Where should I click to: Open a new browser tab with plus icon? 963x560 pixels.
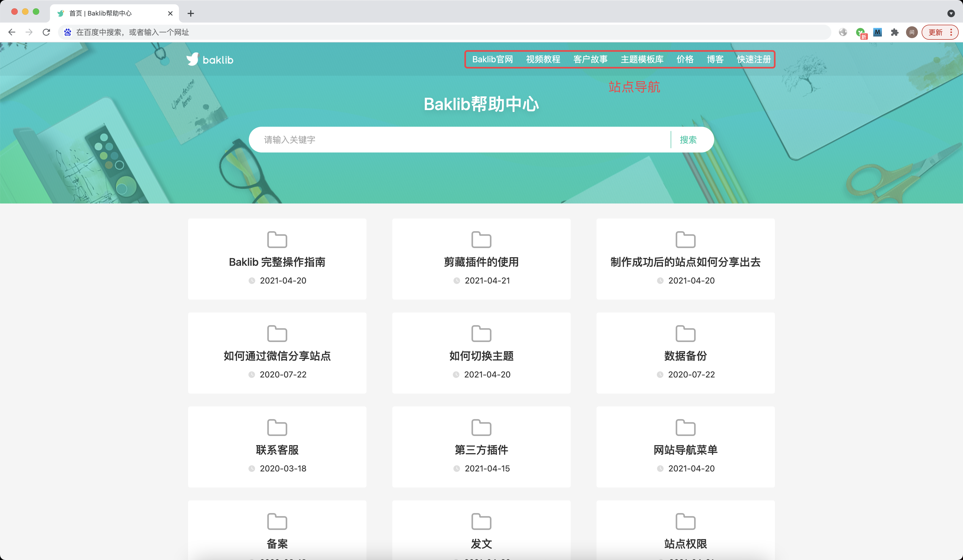(191, 13)
